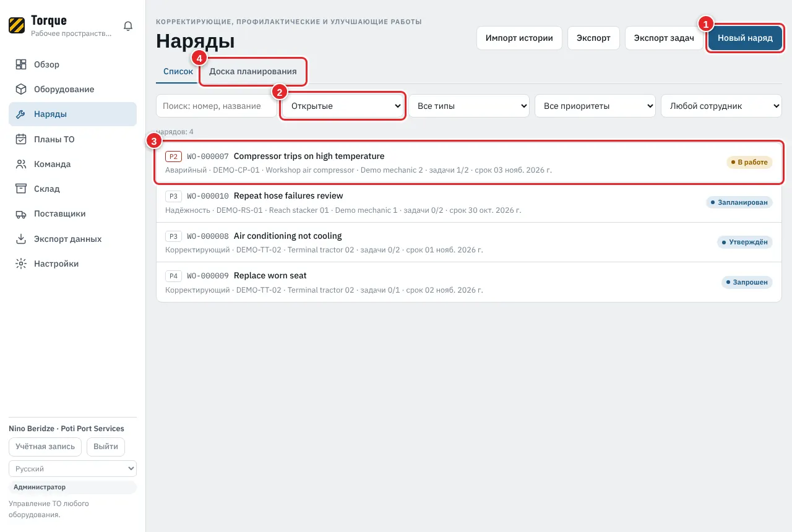Go to Обзор in the sidebar
792x532 pixels.
coord(72,64)
